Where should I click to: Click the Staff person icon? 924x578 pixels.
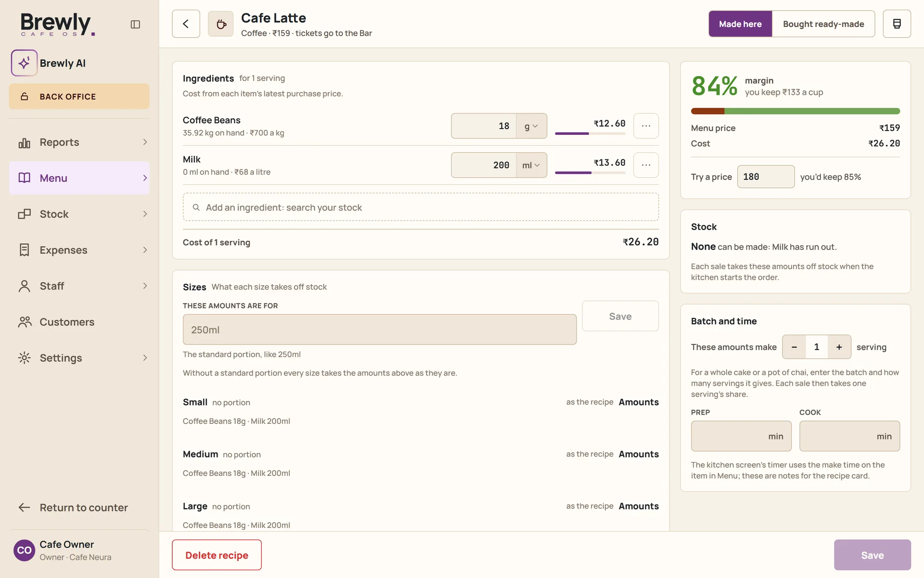point(24,286)
